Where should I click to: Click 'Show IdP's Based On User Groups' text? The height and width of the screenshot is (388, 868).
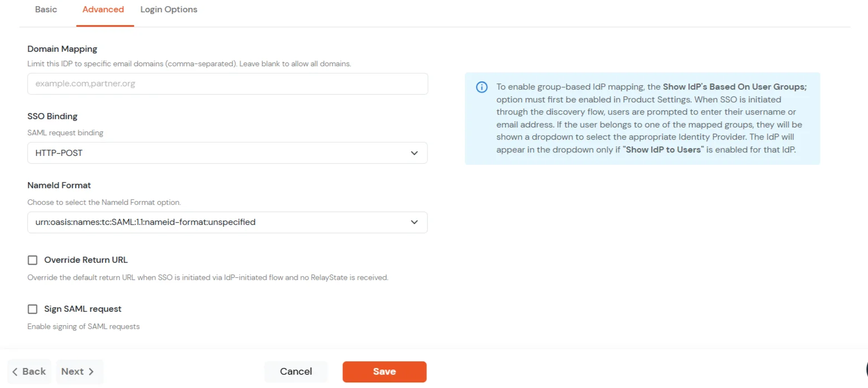pyautogui.click(x=735, y=87)
